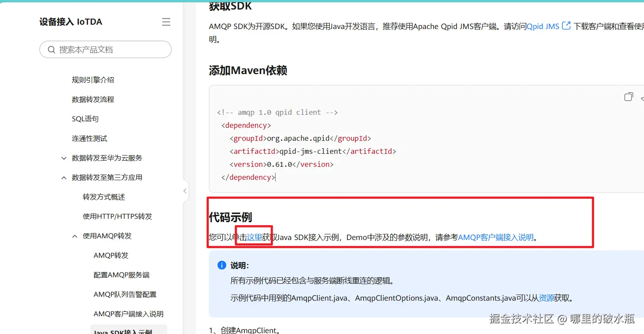This screenshot has width=644, height=334.
Task: Follow the Qpid JMS link
Action: [543, 26]
